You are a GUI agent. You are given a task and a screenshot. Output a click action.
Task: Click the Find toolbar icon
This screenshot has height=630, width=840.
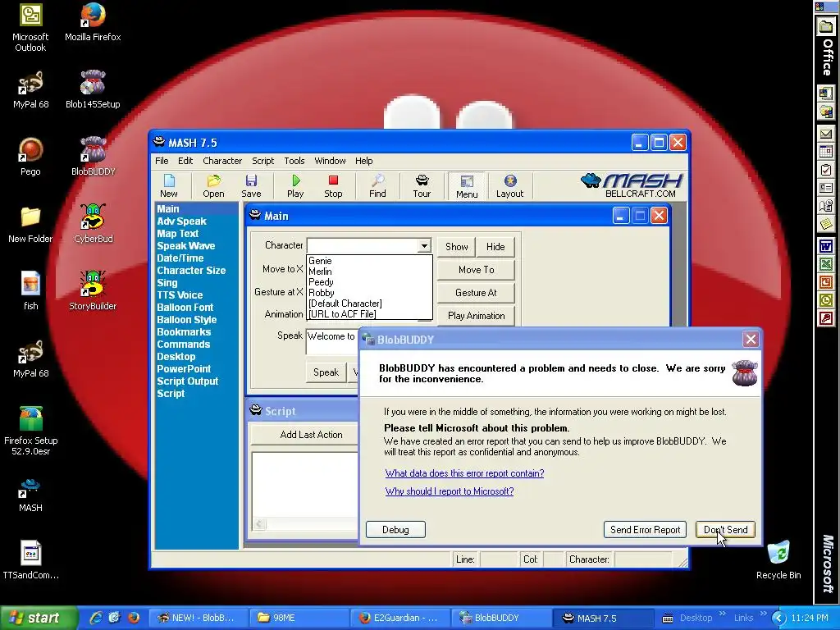point(377,186)
